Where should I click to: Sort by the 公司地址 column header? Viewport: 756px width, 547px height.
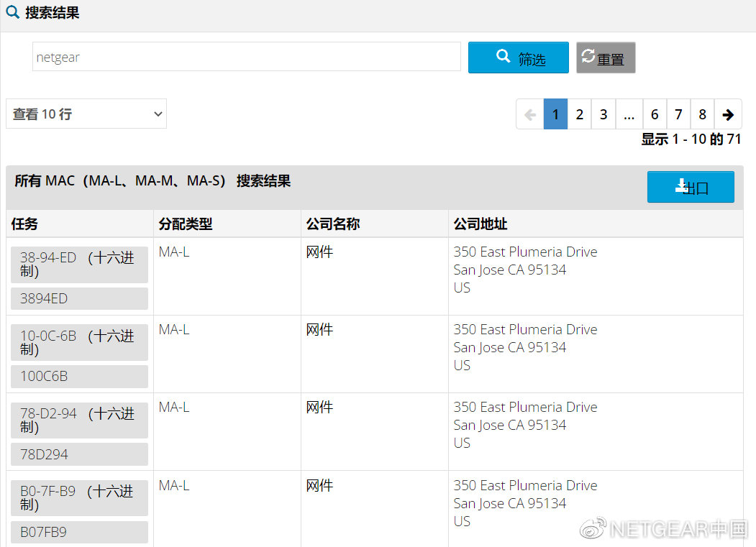coord(481,224)
